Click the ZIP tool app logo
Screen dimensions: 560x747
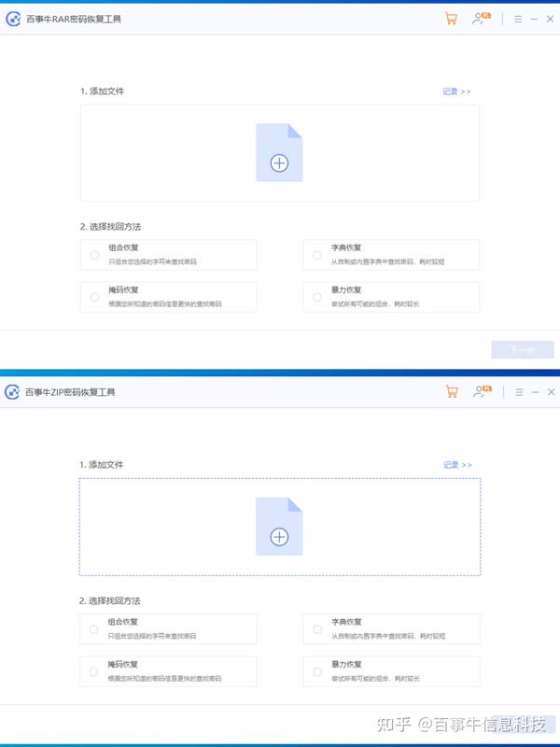pyautogui.click(x=12, y=392)
